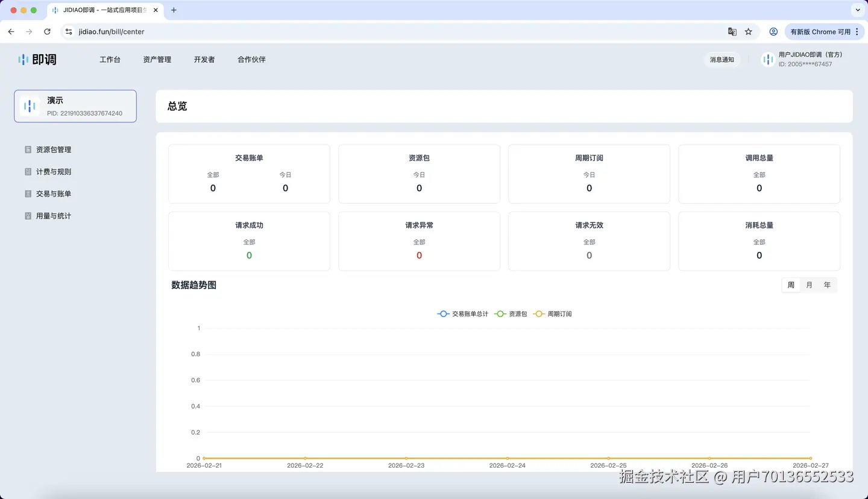Click the 请求无效 card title

pyautogui.click(x=589, y=225)
